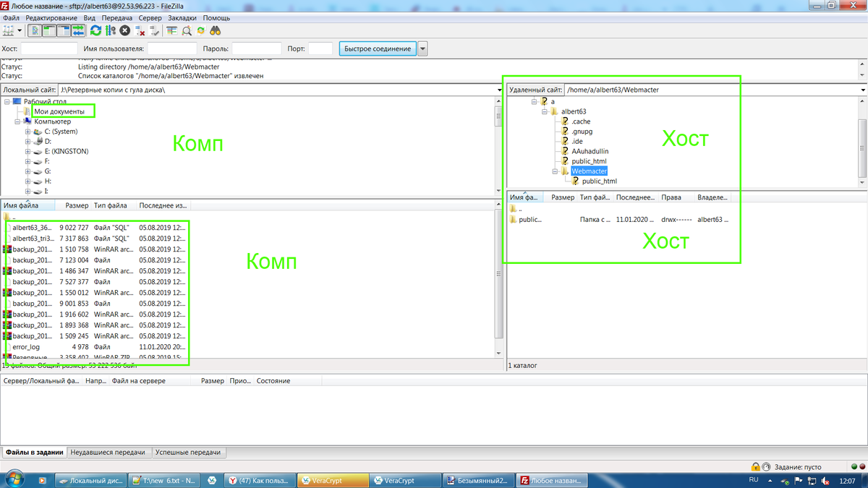Click the Быстрое соединение button

tap(378, 48)
